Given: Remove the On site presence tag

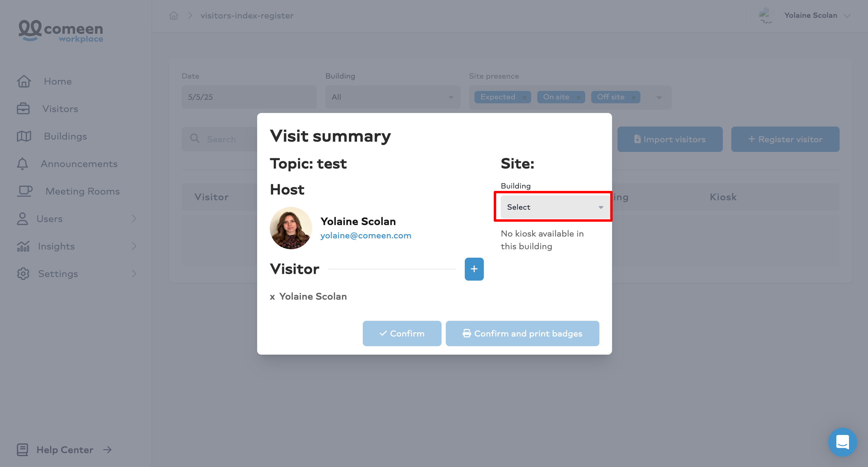Looking at the screenshot, I should coord(578,98).
